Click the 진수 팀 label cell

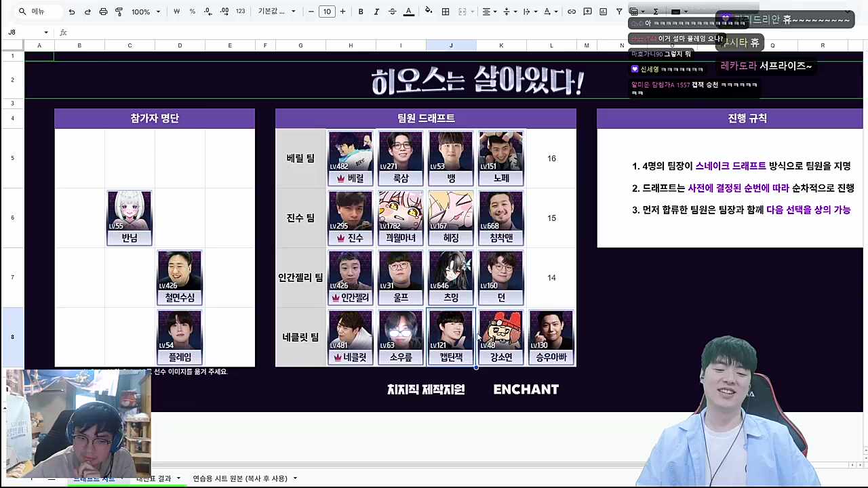300,218
